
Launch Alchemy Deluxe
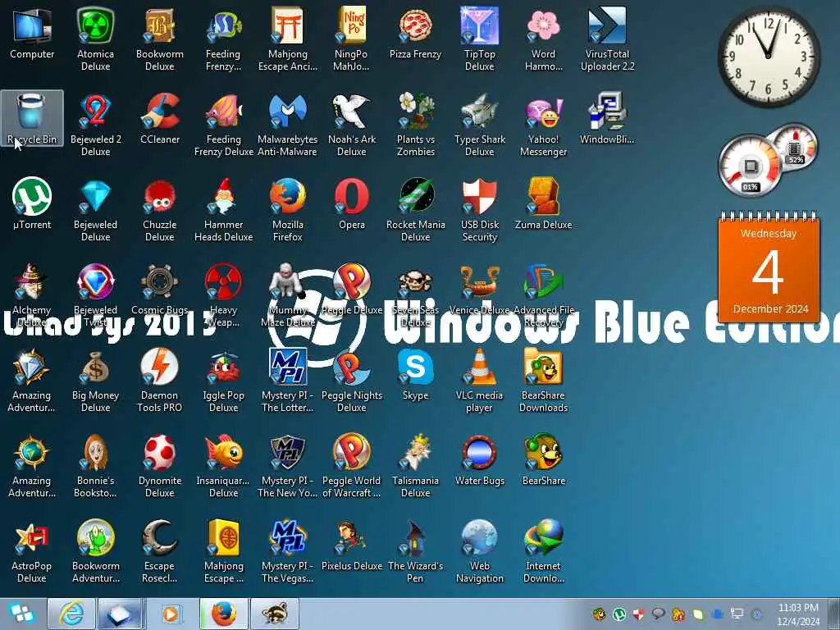point(32,294)
